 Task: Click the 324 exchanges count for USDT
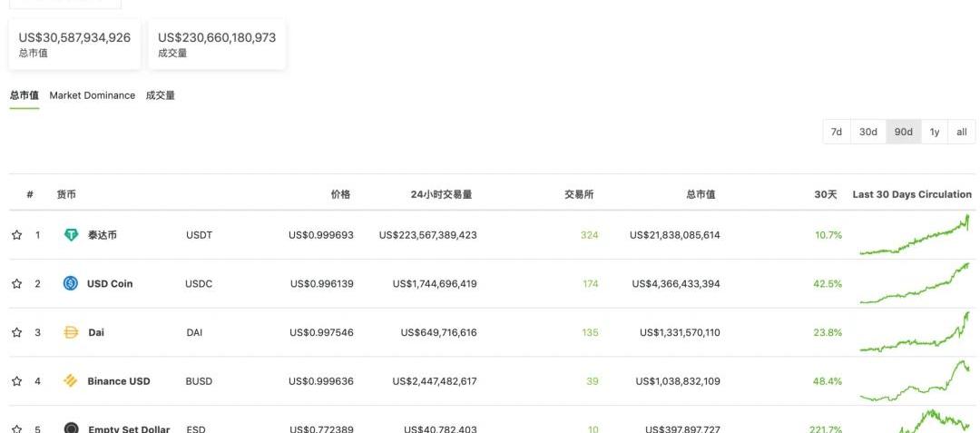click(590, 235)
